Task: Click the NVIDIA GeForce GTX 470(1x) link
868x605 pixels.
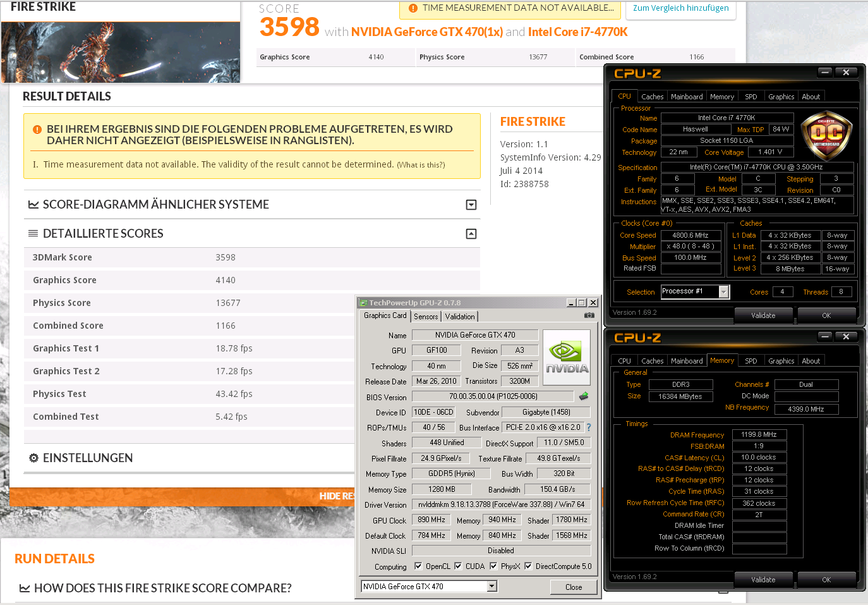Action: [427, 32]
